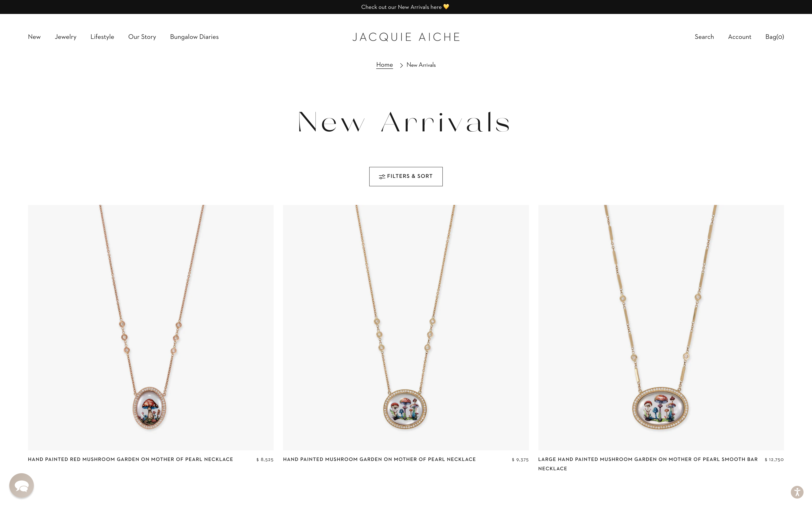
Task: Open Large Hand Painted Smooth Bar Necklace title
Action: coord(647,464)
